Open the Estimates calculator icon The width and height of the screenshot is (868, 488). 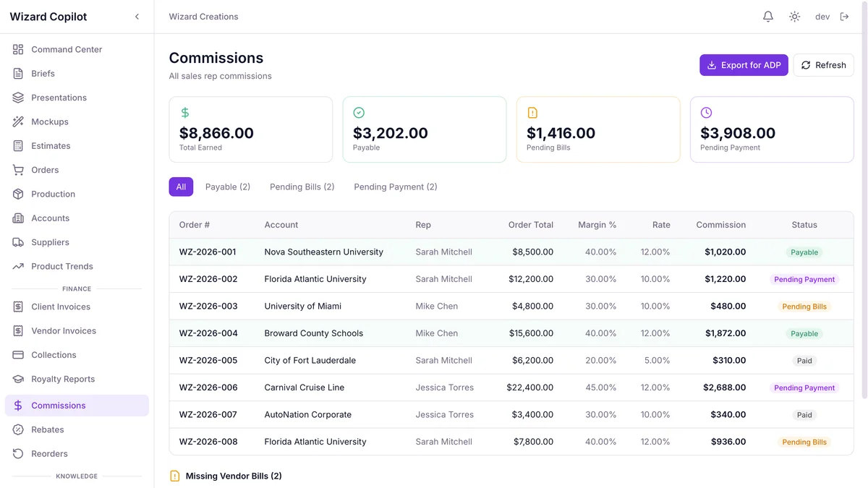tap(18, 146)
